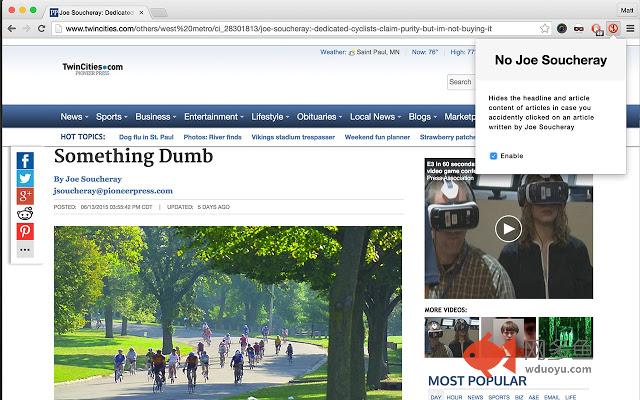Screen dimensions: 640x400
Task: Open first More Videos thumbnail
Action: (x=451, y=338)
